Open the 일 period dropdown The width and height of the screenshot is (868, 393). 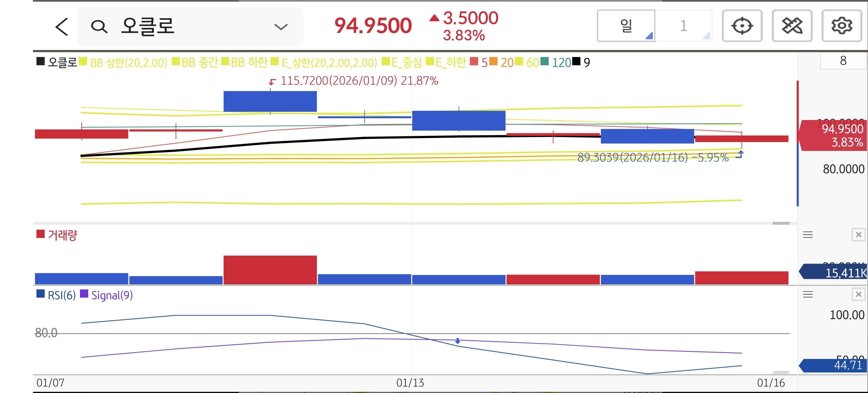[x=626, y=26]
